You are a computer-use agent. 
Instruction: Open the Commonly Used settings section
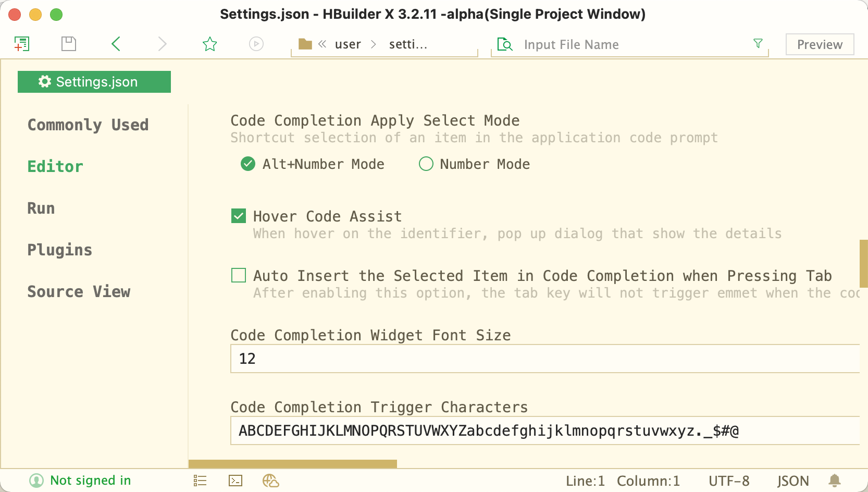tap(88, 125)
